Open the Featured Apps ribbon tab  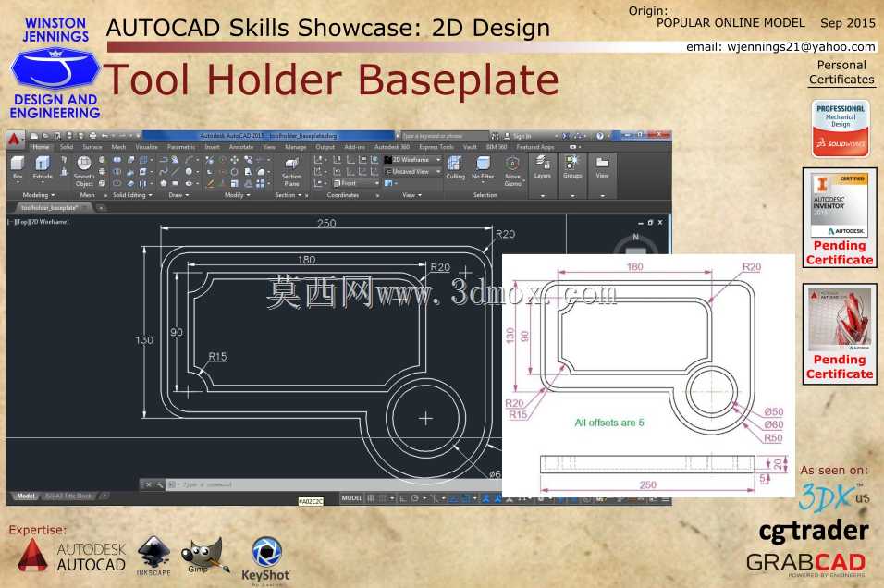[x=535, y=147]
